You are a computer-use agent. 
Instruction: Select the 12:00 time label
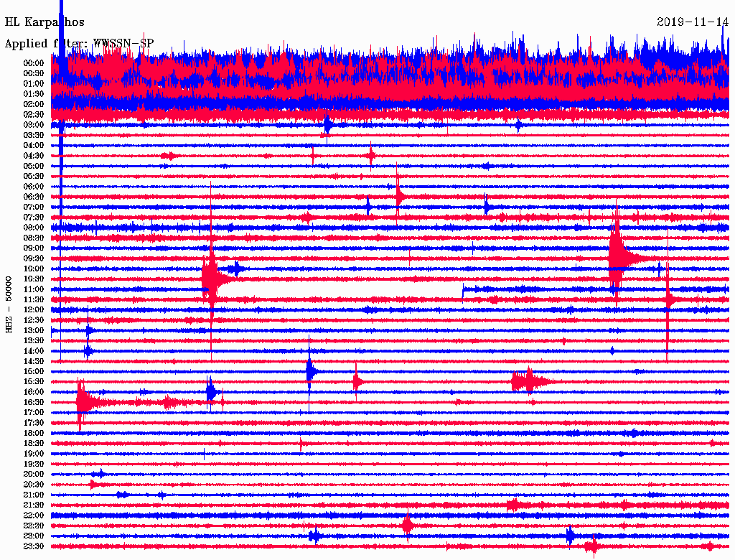(34, 309)
